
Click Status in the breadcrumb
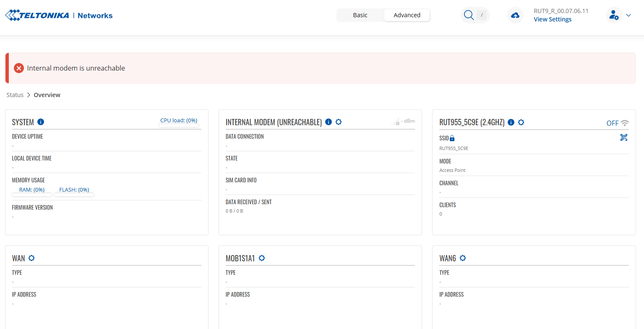15,95
